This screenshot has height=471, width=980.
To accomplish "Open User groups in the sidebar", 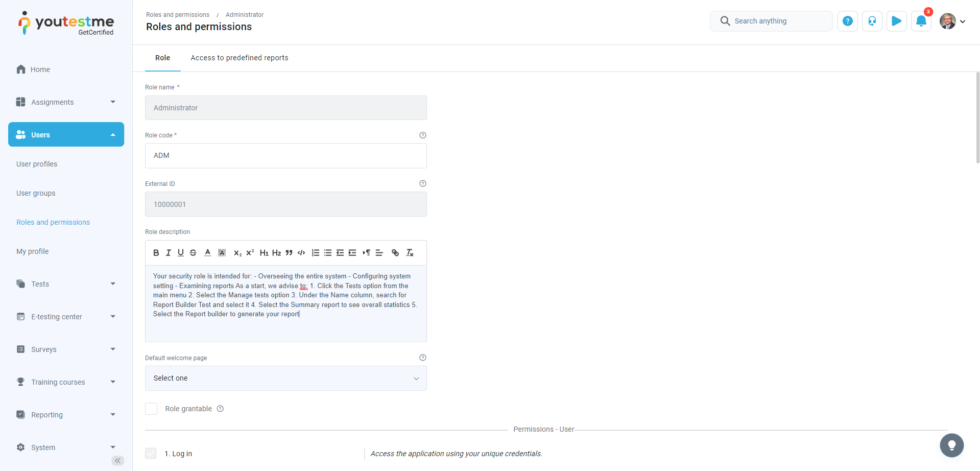I will click(36, 193).
